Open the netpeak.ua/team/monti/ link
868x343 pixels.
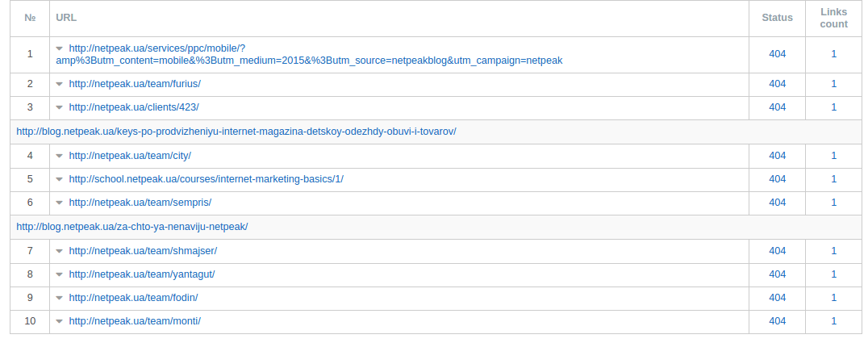tap(135, 321)
